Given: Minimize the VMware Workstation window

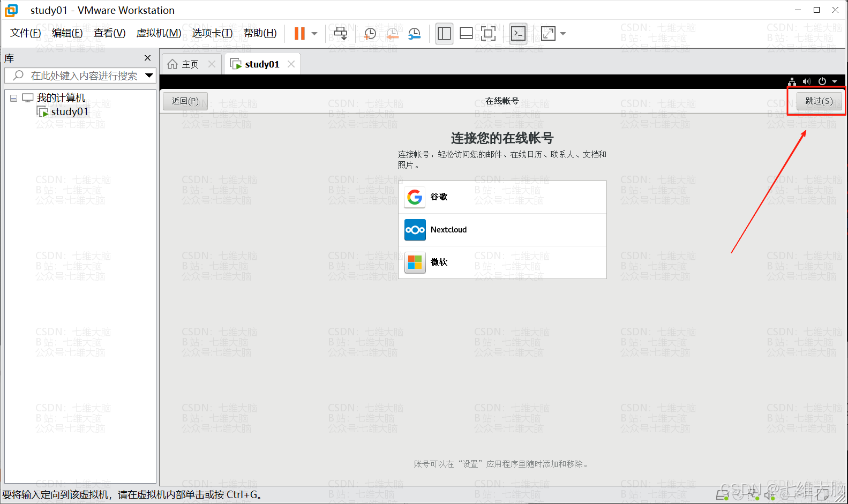Looking at the screenshot, I should click(798, 10).
